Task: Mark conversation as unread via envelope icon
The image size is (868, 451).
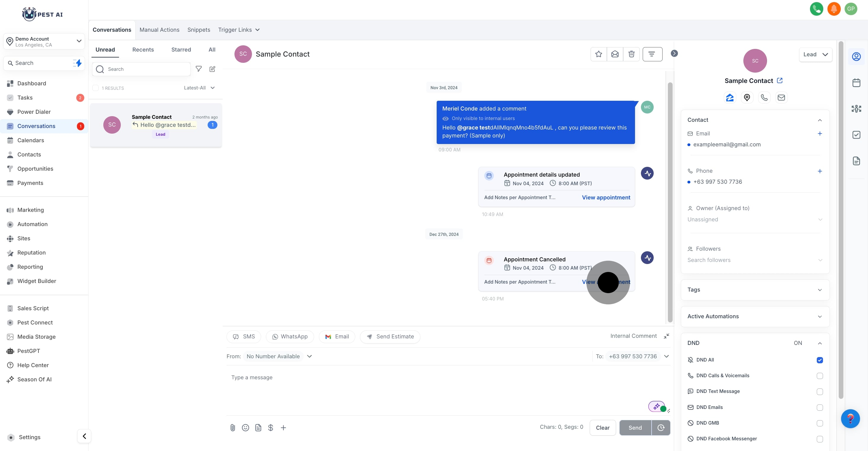Action: pyautogui.click(x=615, y=54)
